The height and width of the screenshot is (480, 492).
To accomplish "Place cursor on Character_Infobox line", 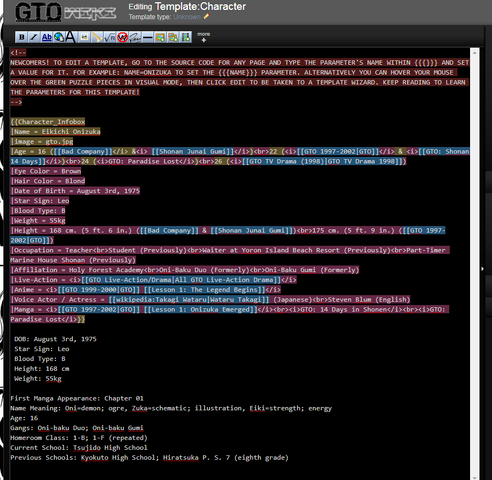I will 48,122.
